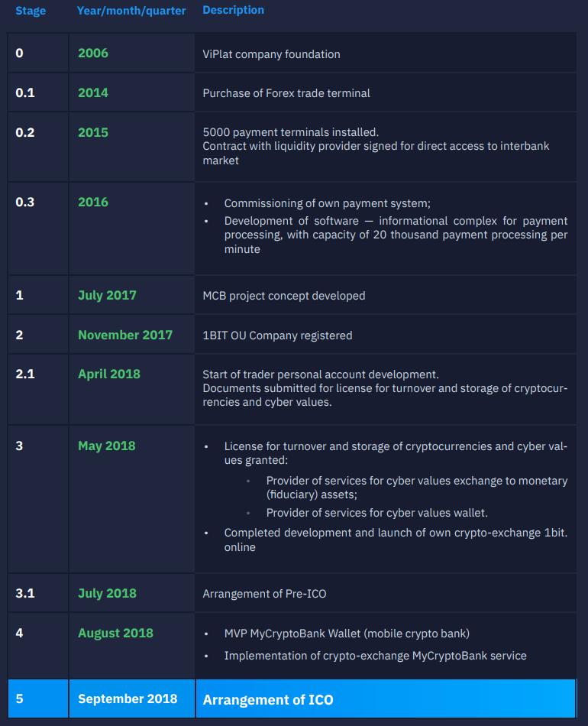Click MVP MyCryptoBank Wallet bullet text
This screenshot has width=588, height=726.
pyautogui.click(x=347, y=634)
